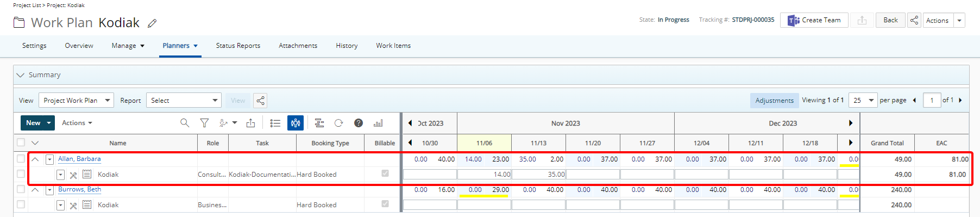
Task: Collapse the Summary section
Action: click(x=21, y=75)
